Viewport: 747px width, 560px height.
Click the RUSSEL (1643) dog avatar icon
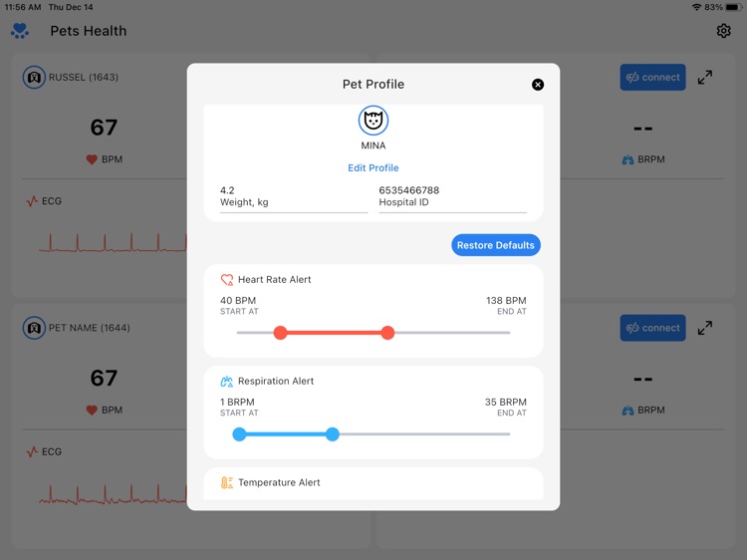(34, 77)
